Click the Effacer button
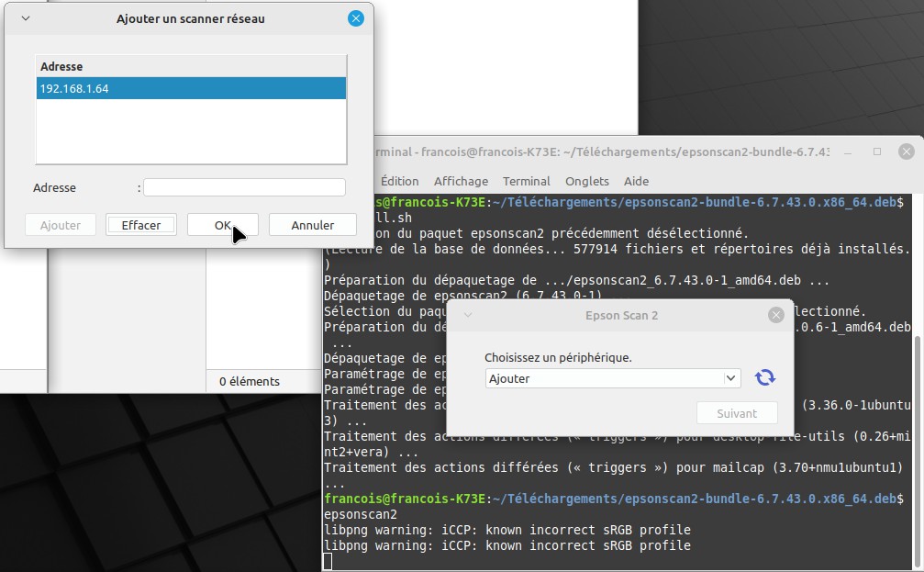 pos(140,225)
